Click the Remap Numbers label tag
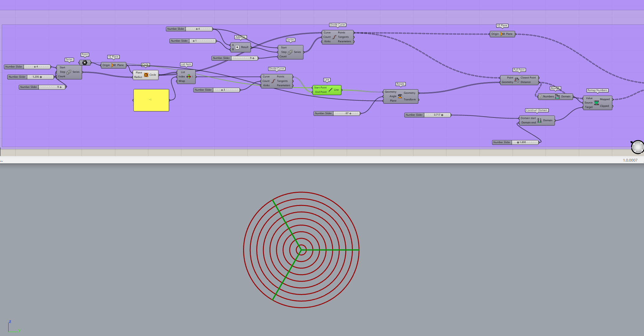644x336 pixels. (597, 90)
